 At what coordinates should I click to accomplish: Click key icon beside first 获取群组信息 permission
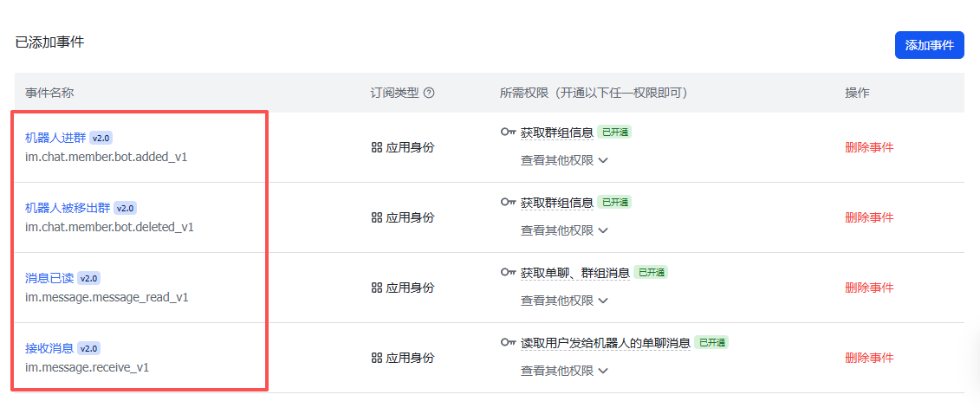(509, 133)
